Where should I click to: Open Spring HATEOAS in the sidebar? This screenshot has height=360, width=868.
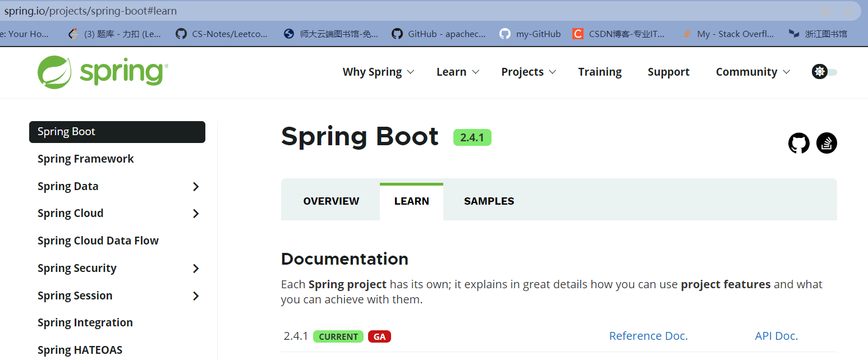click(x=80, y=350)
